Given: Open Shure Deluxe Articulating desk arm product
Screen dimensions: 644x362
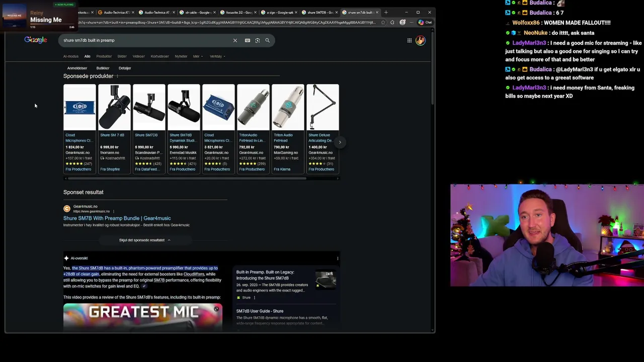Looking at the screenshot, I should pyautogui.click(x=323, y=129).
